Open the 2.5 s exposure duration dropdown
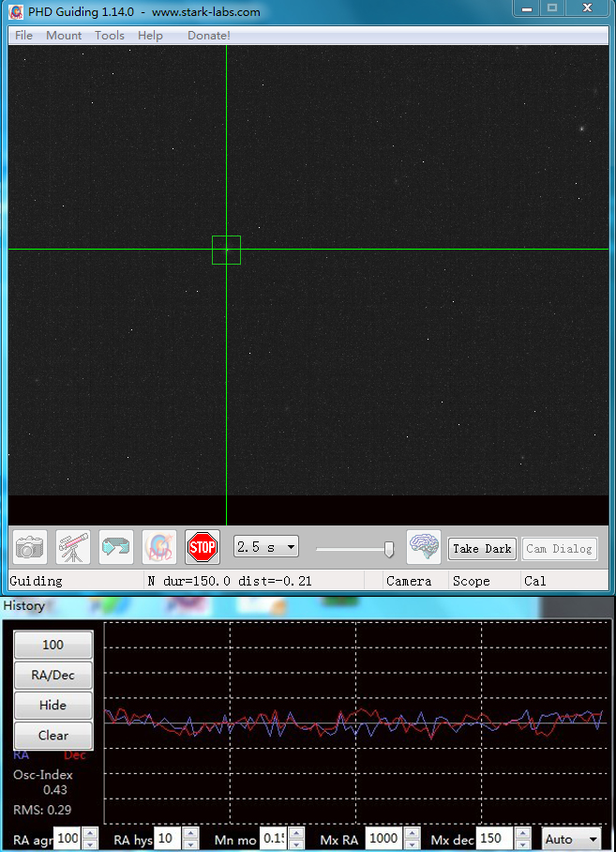 click(266, 547)
